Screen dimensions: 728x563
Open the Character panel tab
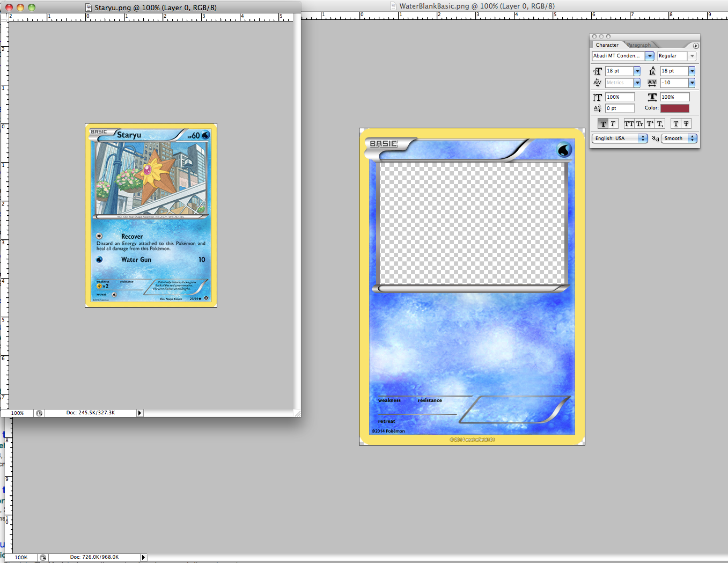(x=607, y=45)
